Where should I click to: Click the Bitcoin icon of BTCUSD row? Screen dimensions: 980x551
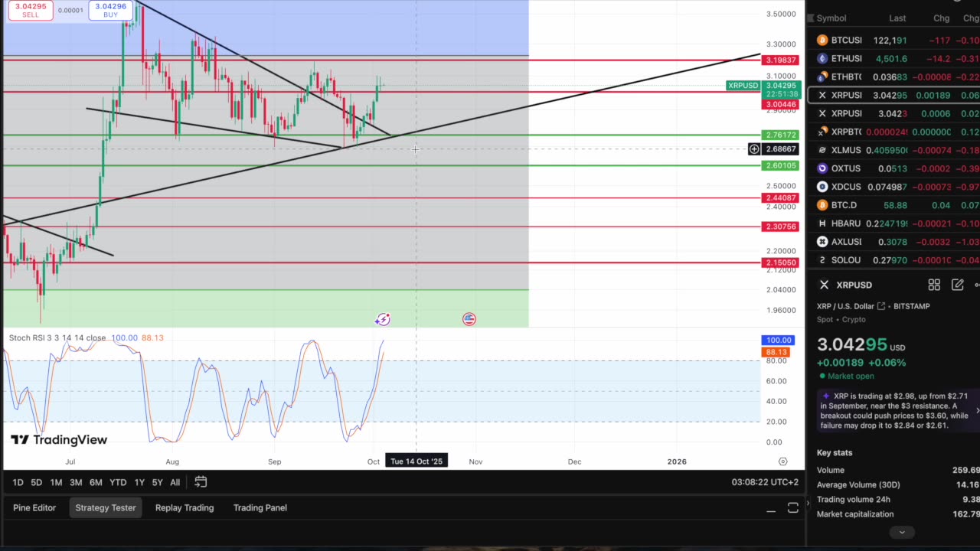point(822,40)
